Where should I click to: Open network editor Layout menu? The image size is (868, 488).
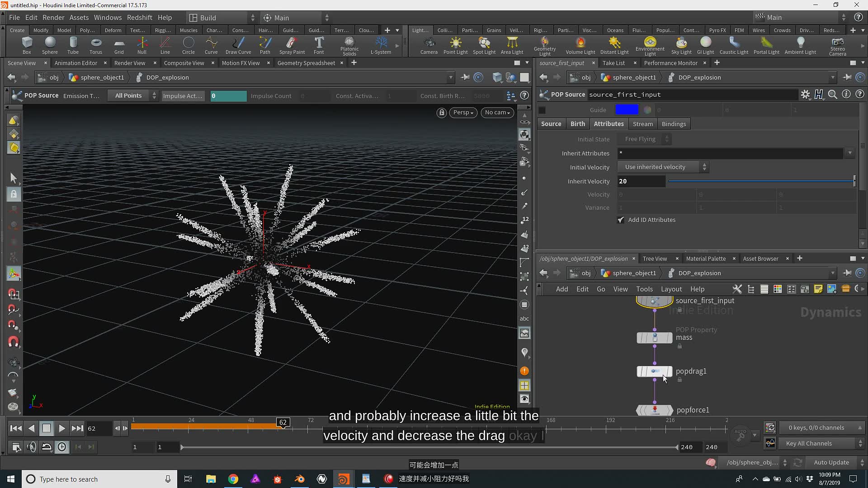coord(671,289)
